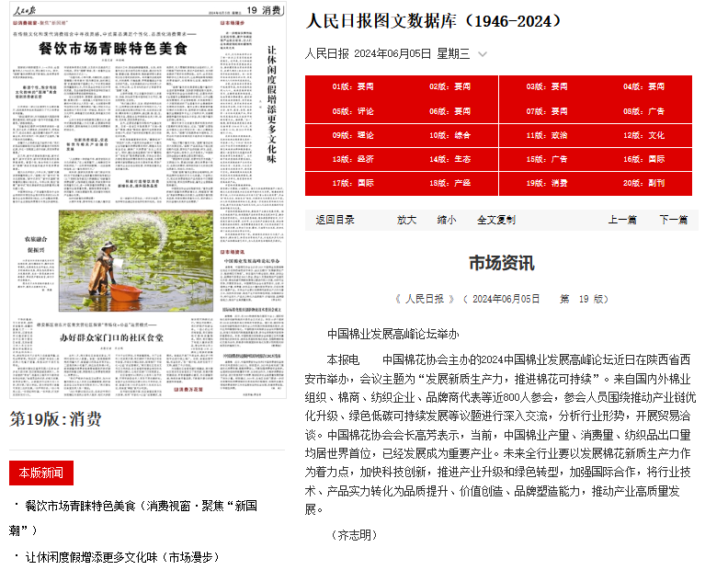Click the 市场资讯 article title
Viewport: 728px width, 570px height.
(x=502, y=263)
